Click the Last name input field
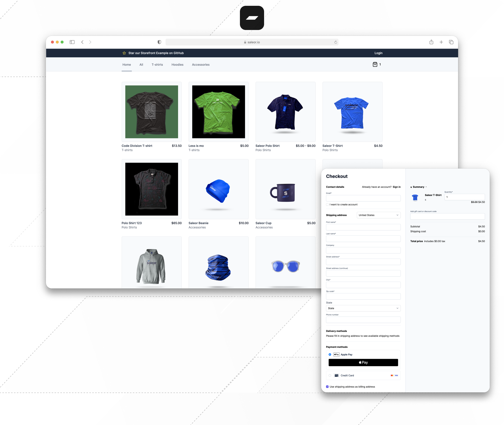The image size is (504, 425). [x=363, y=239]
